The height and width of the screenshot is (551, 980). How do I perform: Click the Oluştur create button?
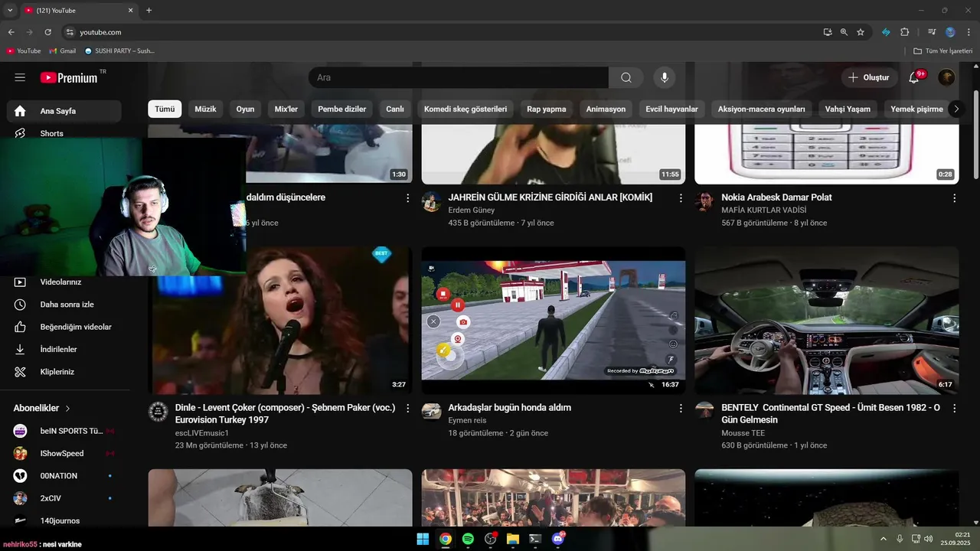pyautogui.click(x=869, y=77)
